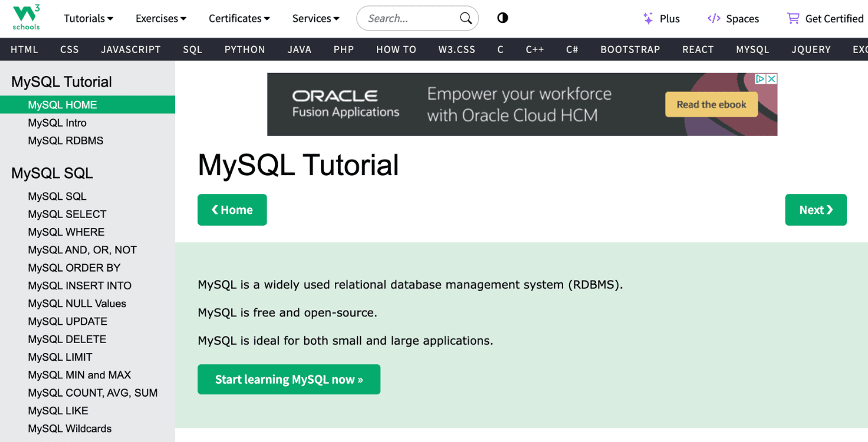Open the JAVASCRIPT tab
Screen dimensions: 868x442
(x=131, y=50)
